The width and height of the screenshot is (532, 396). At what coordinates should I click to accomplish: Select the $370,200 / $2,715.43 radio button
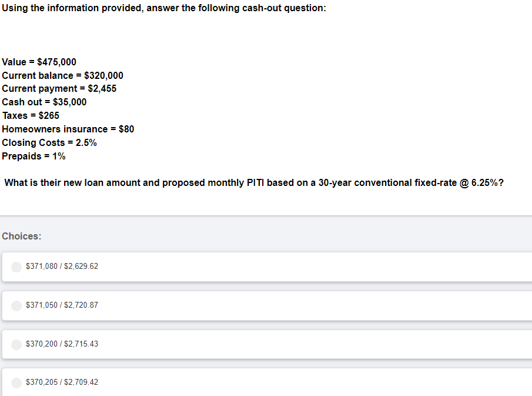pos(16,344)
